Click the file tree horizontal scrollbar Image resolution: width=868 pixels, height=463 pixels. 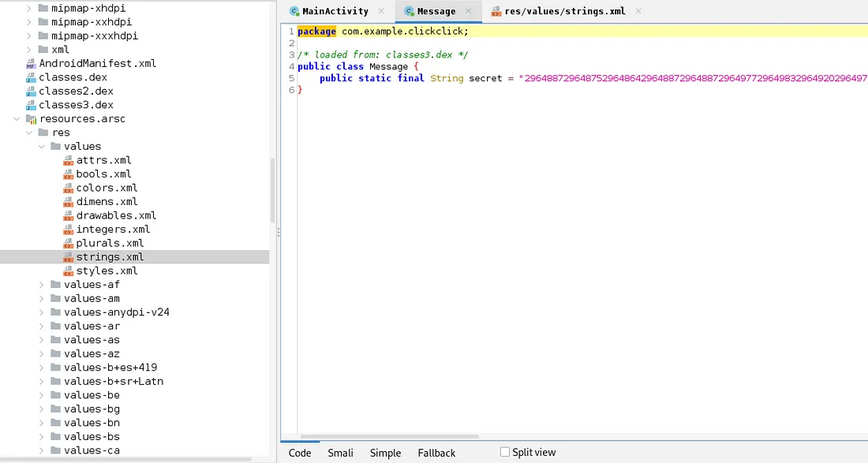tap(126, 459)
